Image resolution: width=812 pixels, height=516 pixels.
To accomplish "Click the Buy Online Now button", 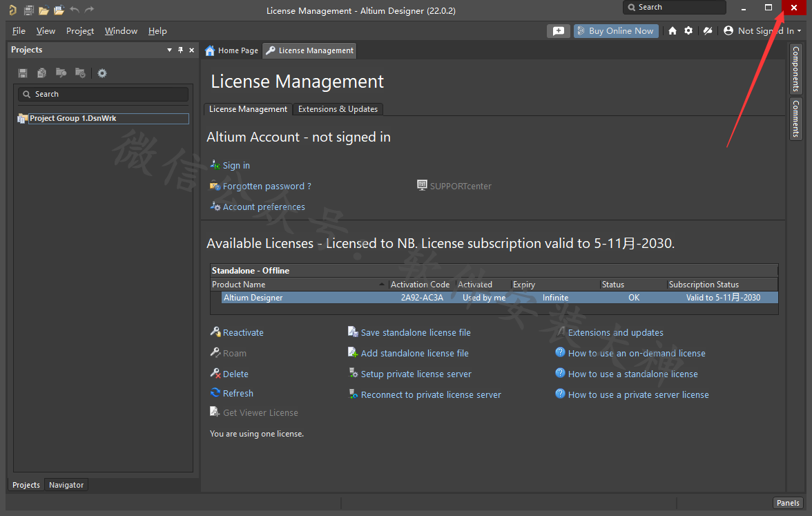I will 616,31.
